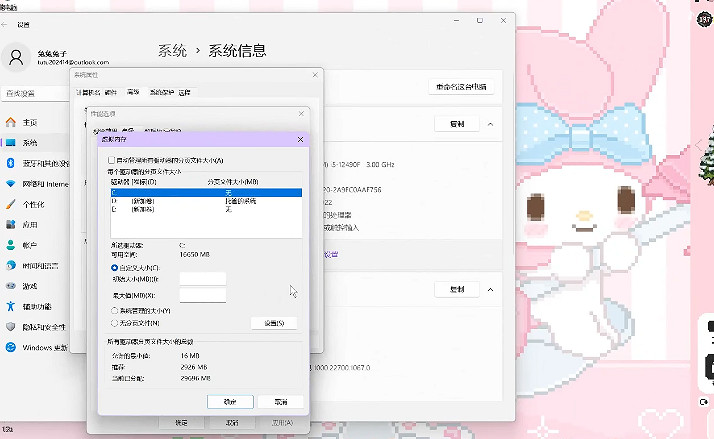Viewport: 714px width, 439px height.
Task: Switch to 远程 tab in 系统属性
Action: point(184,92)
